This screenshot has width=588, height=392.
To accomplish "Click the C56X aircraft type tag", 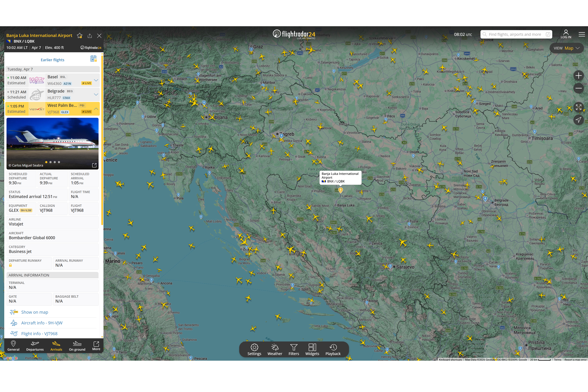I will pos(67,98).
